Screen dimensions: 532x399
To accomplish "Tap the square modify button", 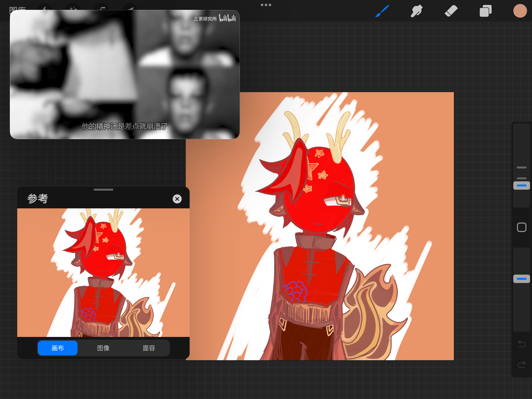I will [x=522, y=227].
